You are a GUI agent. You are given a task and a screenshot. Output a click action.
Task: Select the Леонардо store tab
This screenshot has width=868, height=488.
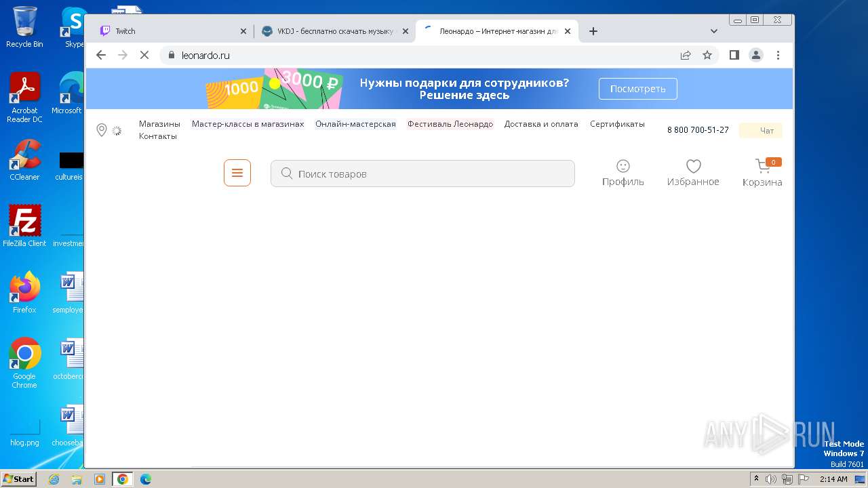(x=497, y=31)
